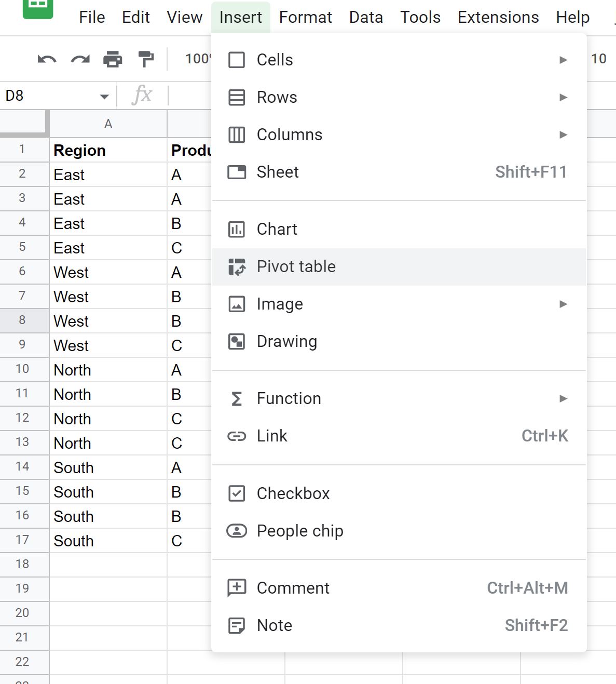Click the fx icon beside the formula bar
Image resolution: width=616 pixels, height=684 pixels.
tap(144, 95)
